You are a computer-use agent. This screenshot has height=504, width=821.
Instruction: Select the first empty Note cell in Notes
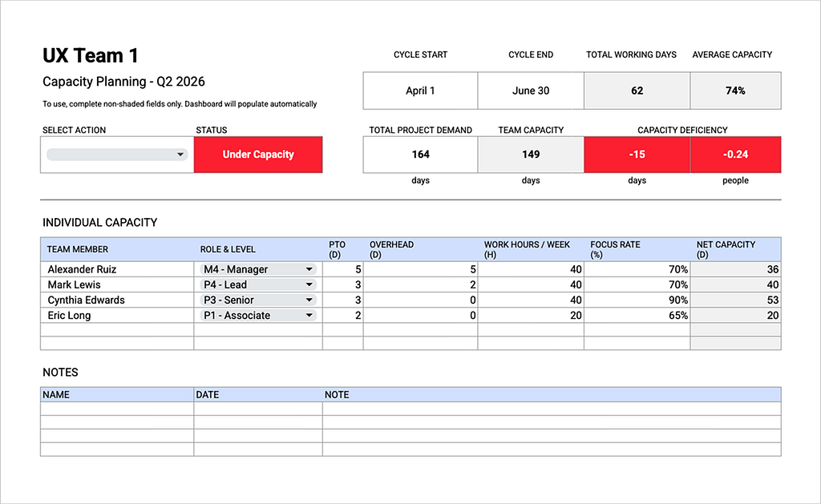(553, 409)
